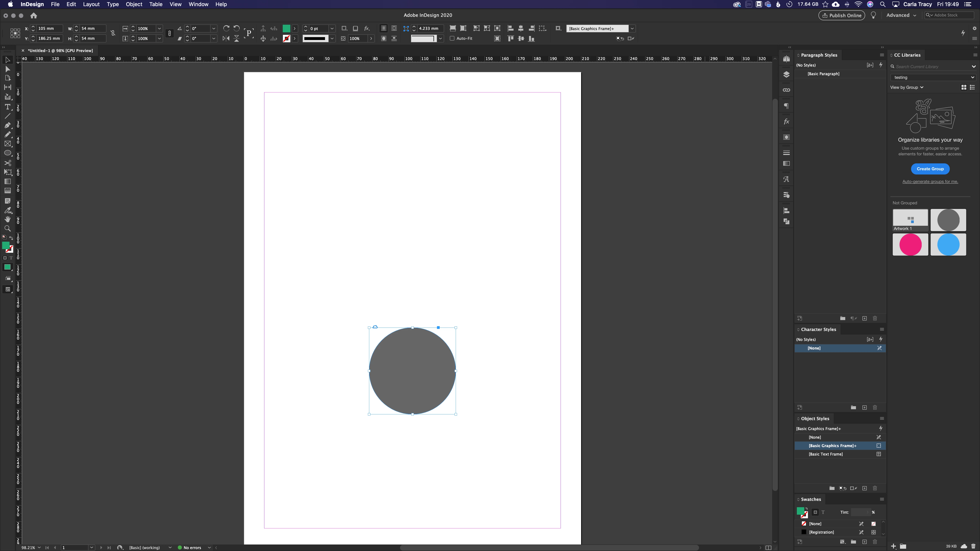Open the Links panel icon

pyautogui.click(x=786, y=90)
